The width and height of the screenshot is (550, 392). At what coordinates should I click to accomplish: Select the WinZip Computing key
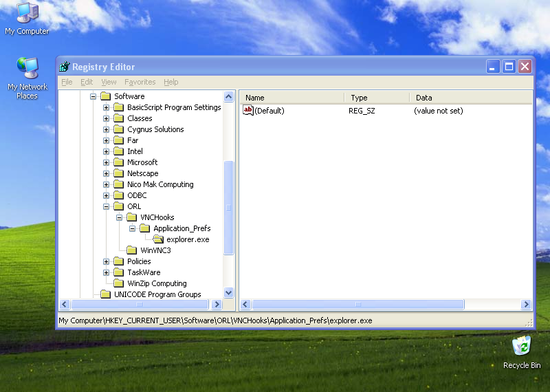click(157, 283)
